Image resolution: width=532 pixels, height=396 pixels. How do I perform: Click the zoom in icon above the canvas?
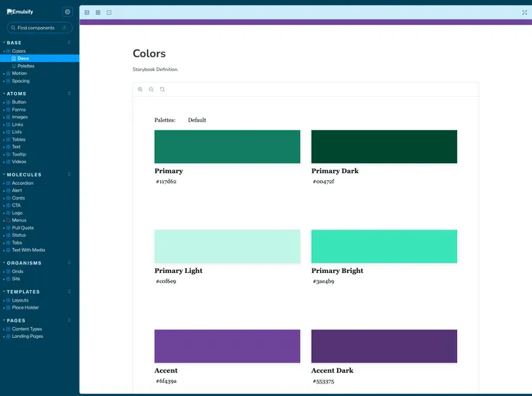click(140, 89)
